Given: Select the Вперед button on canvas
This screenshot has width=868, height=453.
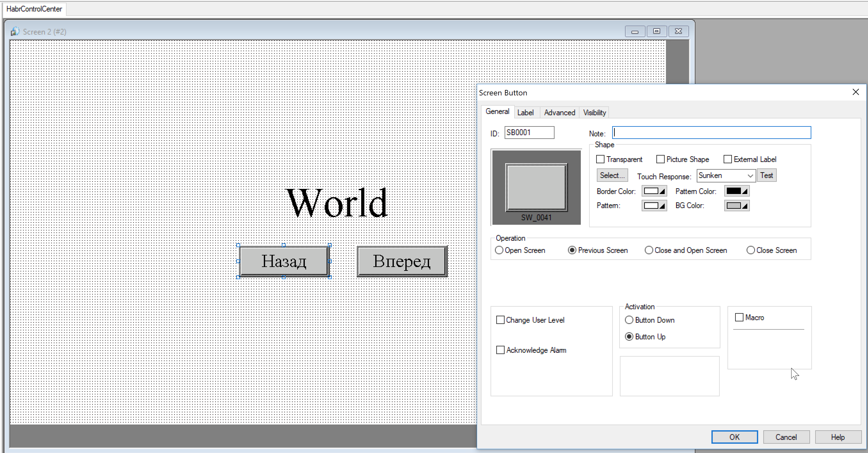Looking at the screenshot, I should tap(402, 261).
